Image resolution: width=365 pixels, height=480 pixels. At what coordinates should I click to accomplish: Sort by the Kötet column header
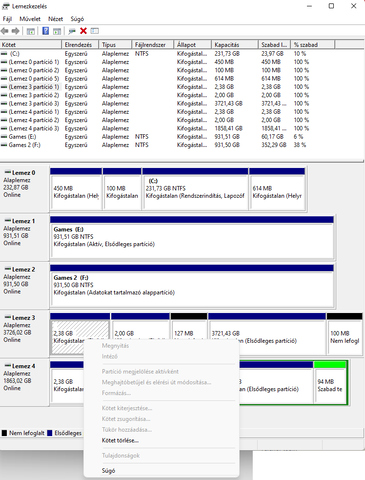[31, 45]
